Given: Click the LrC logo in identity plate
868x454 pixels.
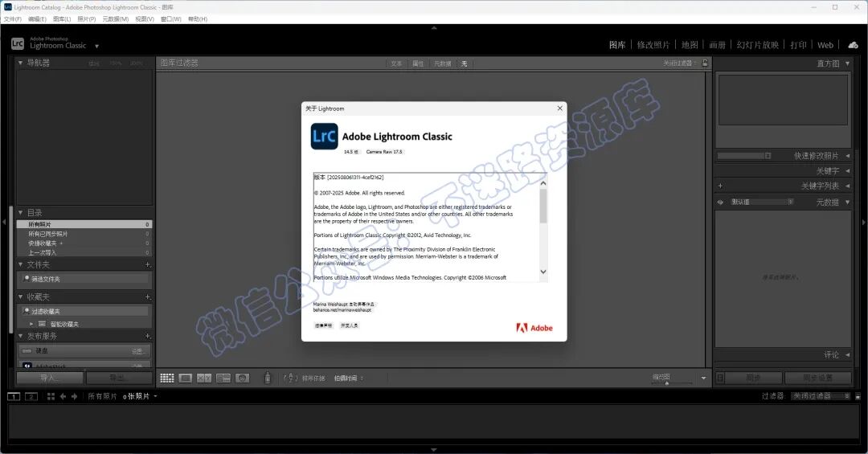Looking at the screenshot, I should pyautogui.click(x=18, y=43).
